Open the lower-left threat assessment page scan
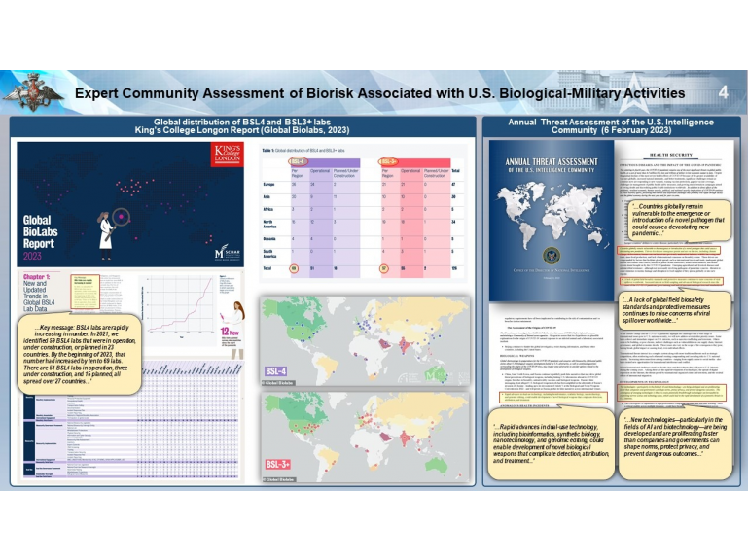The image size is (748, 560). (551, 358)
